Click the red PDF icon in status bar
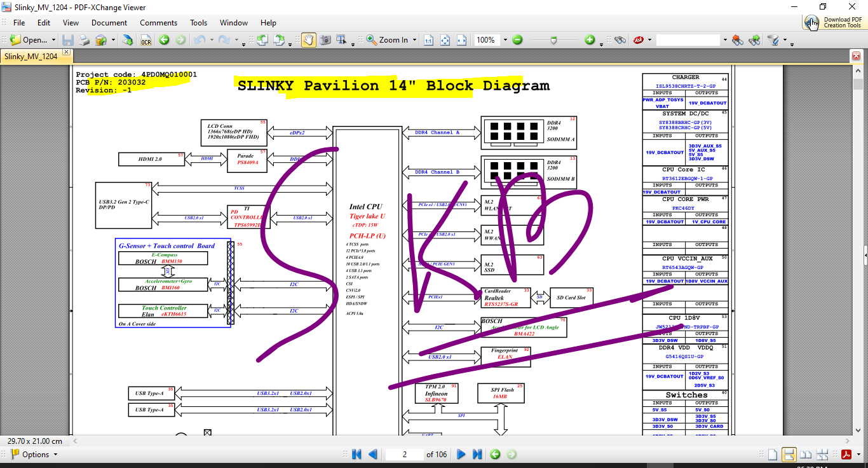Viewport: 868px width, 468px height. point(846,455)
